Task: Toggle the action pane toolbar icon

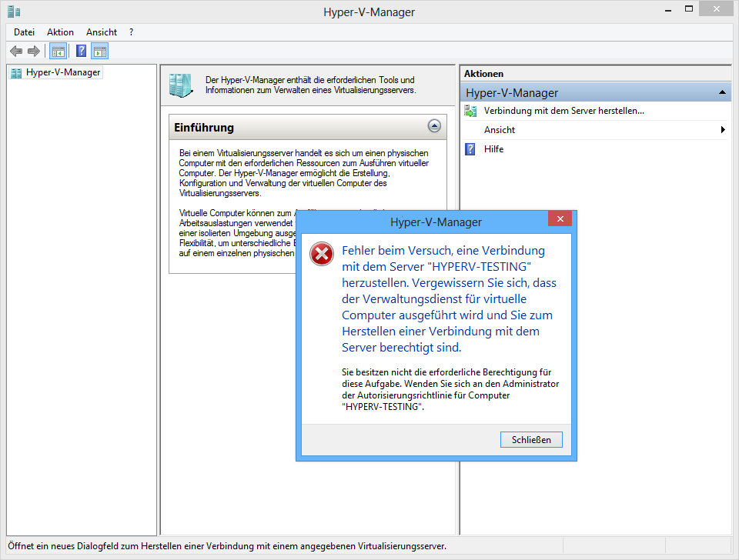Action: (x=100, y=52)
